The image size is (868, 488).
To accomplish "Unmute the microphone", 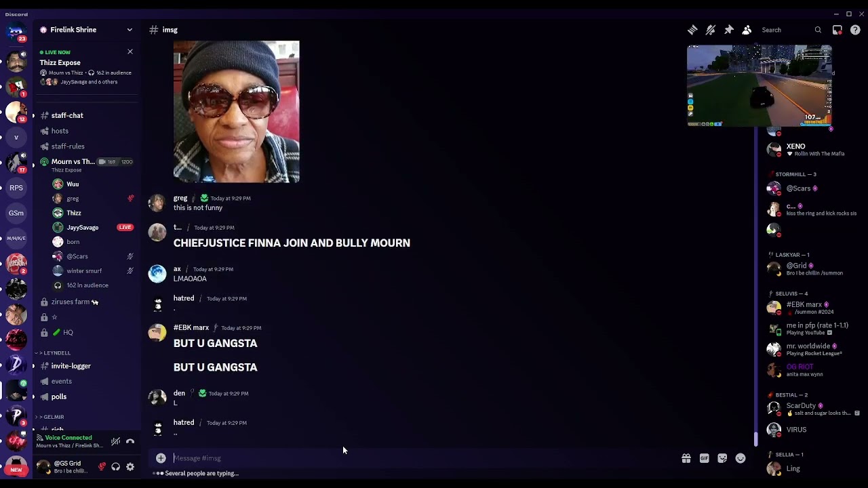I will 102,466.
